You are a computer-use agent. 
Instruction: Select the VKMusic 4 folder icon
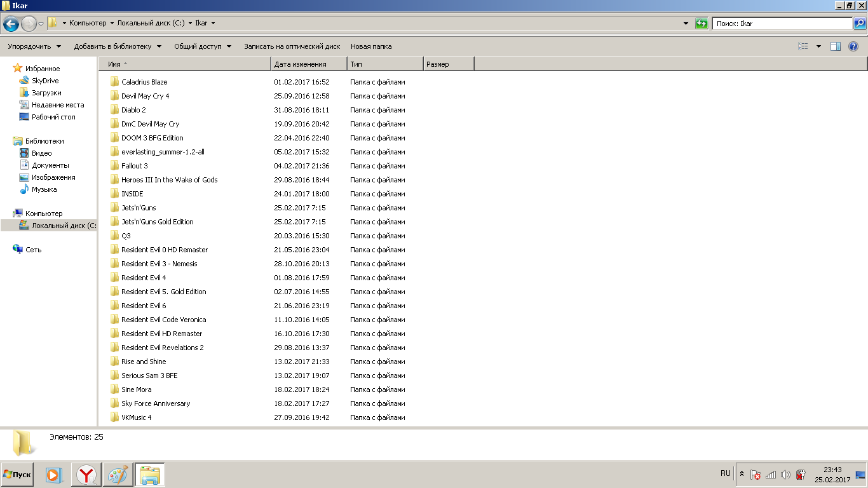pyautogui.click(x=114, y=417)
